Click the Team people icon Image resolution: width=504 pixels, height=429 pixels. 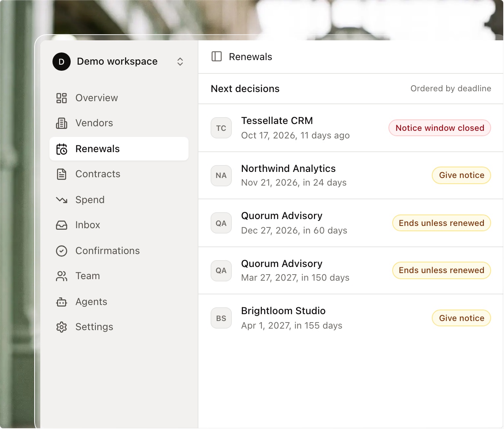[62, 276]
